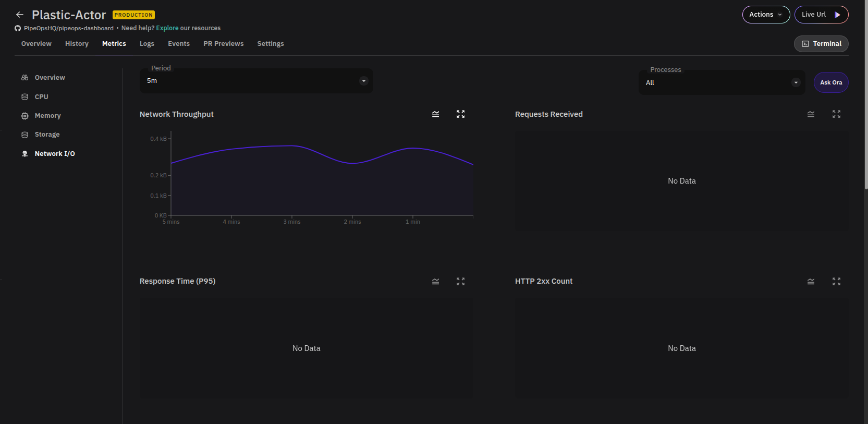This screenshot has height=424, width=868.
Task: Click CPU in the metrics sidebar
Action: pos(42,97)
